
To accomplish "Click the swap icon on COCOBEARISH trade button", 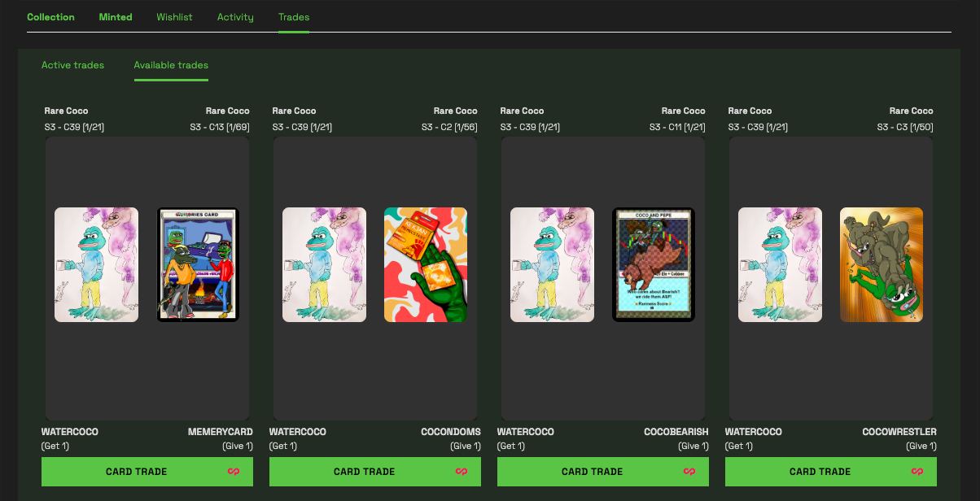I will (x=689, y=472).
